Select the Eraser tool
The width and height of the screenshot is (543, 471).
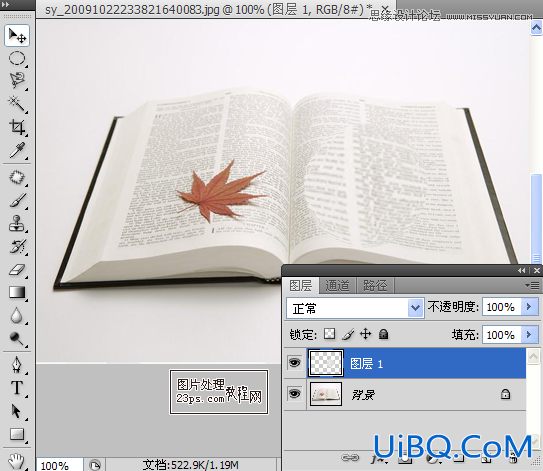pyautogui.click(x=17, y=270)
